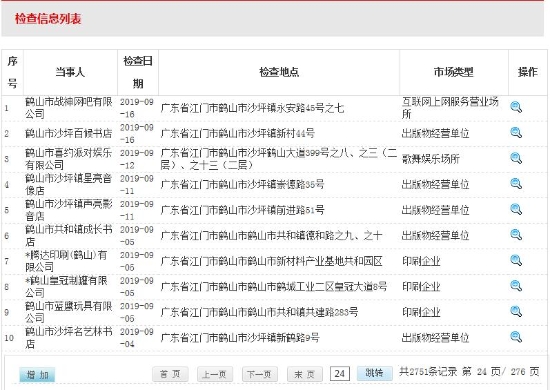This screenshot has height=390, width=550.
Task: Open details icon for 鹤山市战神网吧有限公司 row
Action: [516, 107]
